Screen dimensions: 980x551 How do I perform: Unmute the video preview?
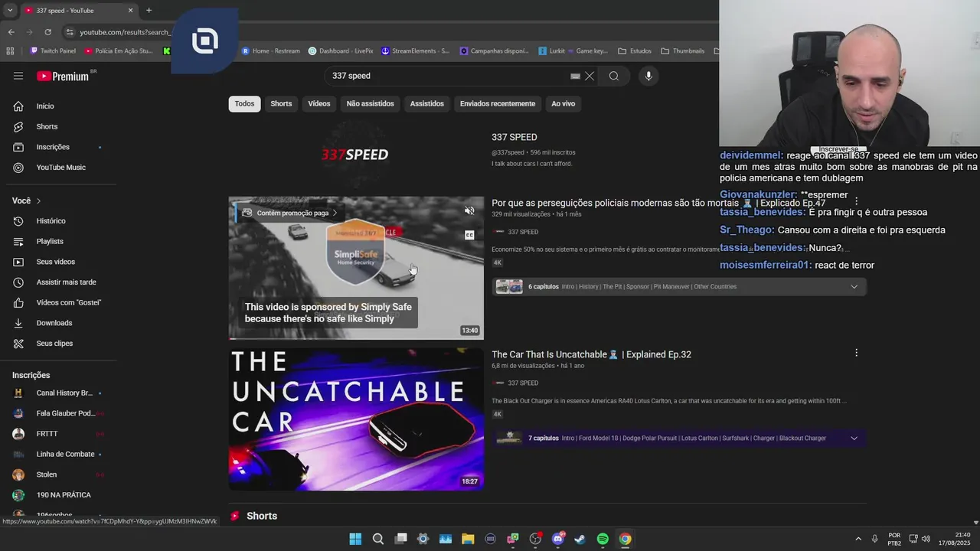[x=469, y=211]
